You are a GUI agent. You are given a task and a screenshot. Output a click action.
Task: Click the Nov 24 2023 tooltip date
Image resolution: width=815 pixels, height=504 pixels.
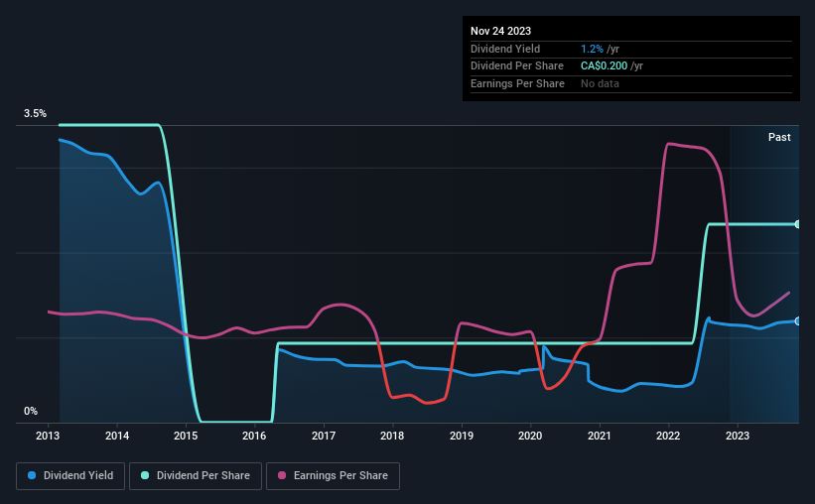point(500,31)
